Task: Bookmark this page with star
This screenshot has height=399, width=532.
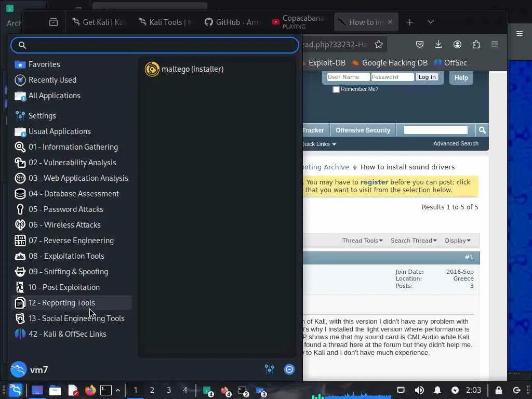Action: pos(379,45)
